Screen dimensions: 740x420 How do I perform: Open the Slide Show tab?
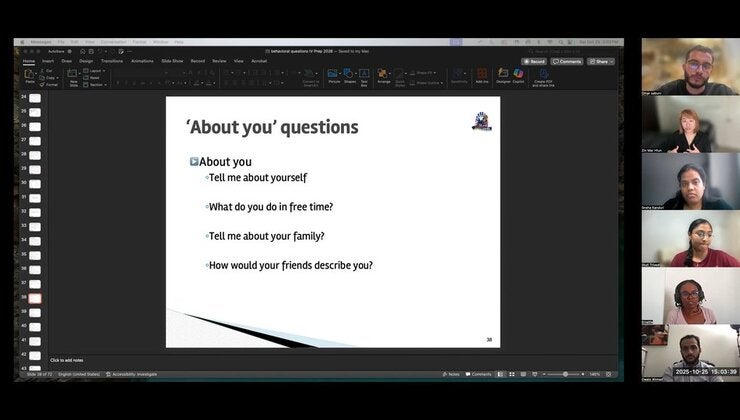(x=172, y=61)
